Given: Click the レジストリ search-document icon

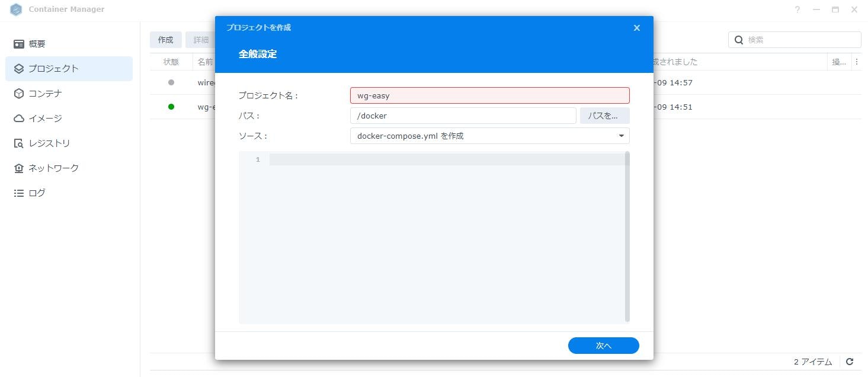Looking at the screenshot, I should (19, 143).
